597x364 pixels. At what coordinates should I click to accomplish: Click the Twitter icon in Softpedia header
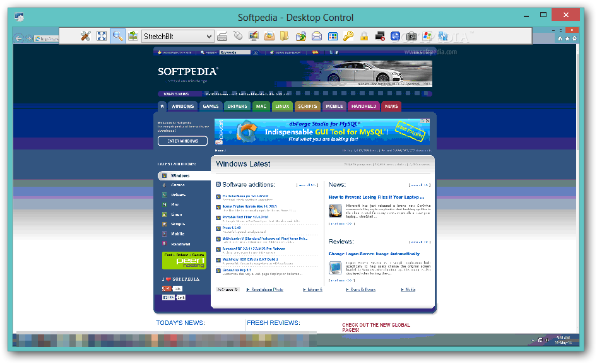click(331, 52)
